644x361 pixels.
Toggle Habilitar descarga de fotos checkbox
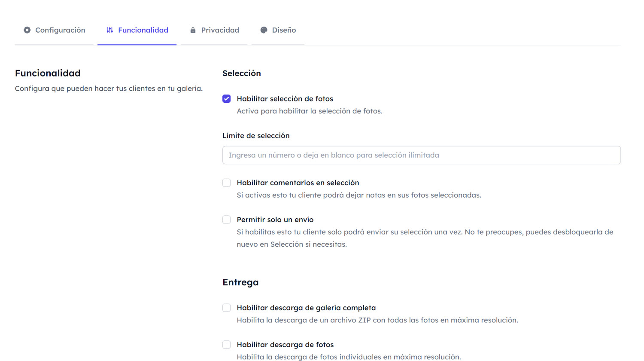(x=227, y=345)
